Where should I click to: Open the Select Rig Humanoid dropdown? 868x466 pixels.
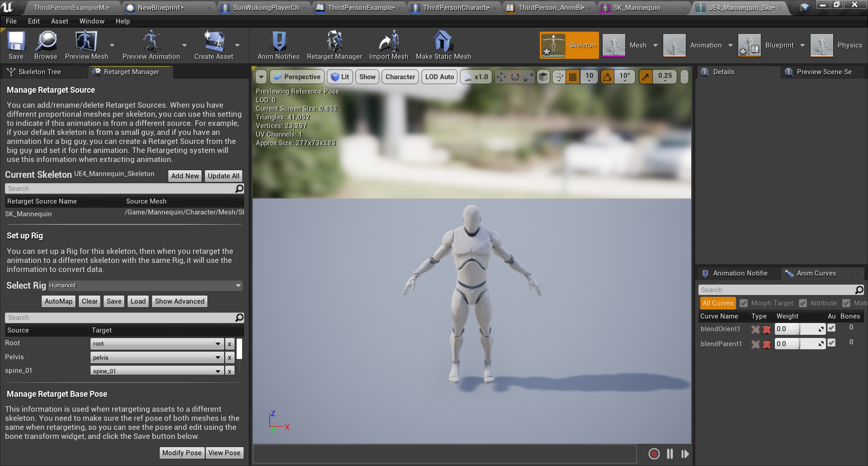tap(145, 285)
